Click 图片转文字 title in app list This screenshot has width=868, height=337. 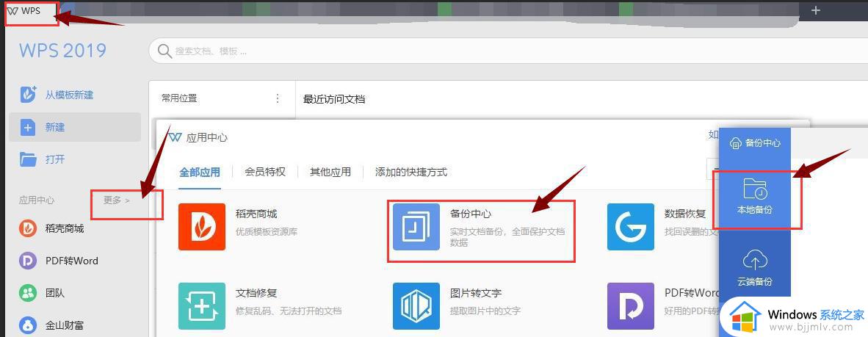pos(476,293)
